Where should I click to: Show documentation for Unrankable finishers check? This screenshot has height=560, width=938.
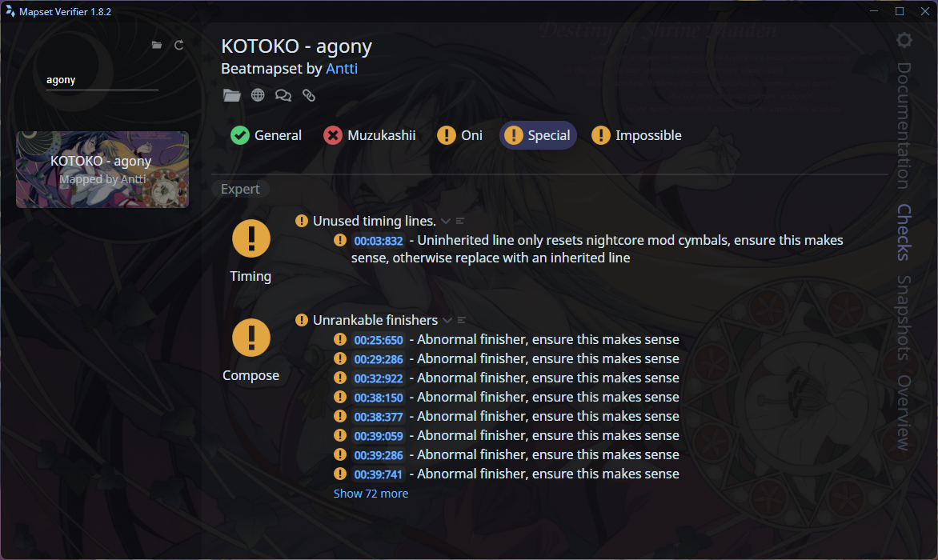pos(463,320)
